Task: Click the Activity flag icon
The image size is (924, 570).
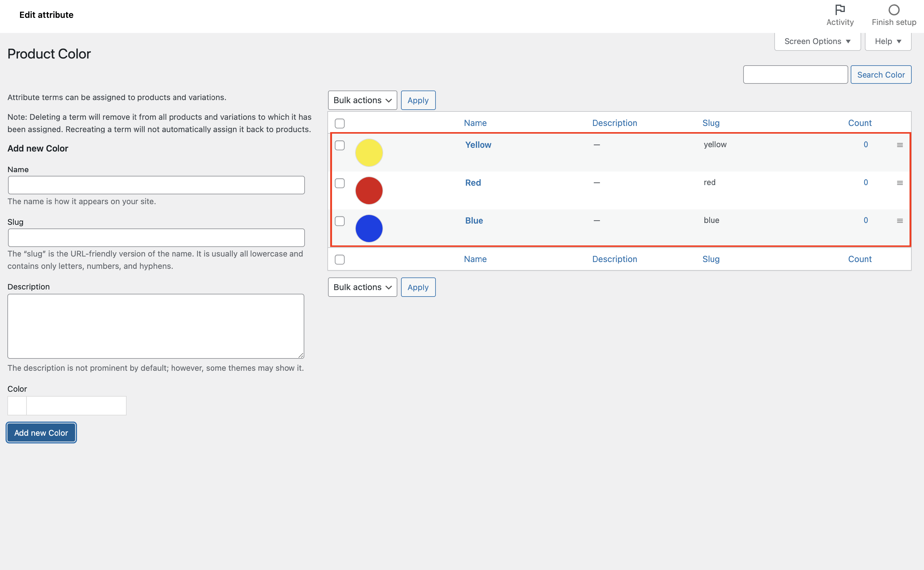Action: click(x=840, y=10)
